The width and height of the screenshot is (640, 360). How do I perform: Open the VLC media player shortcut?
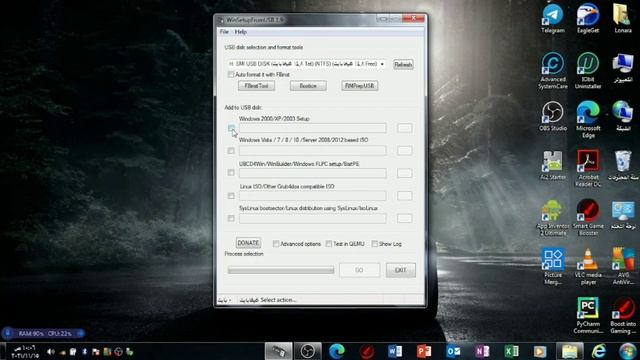pyautogui.click(x=588, y=266)
